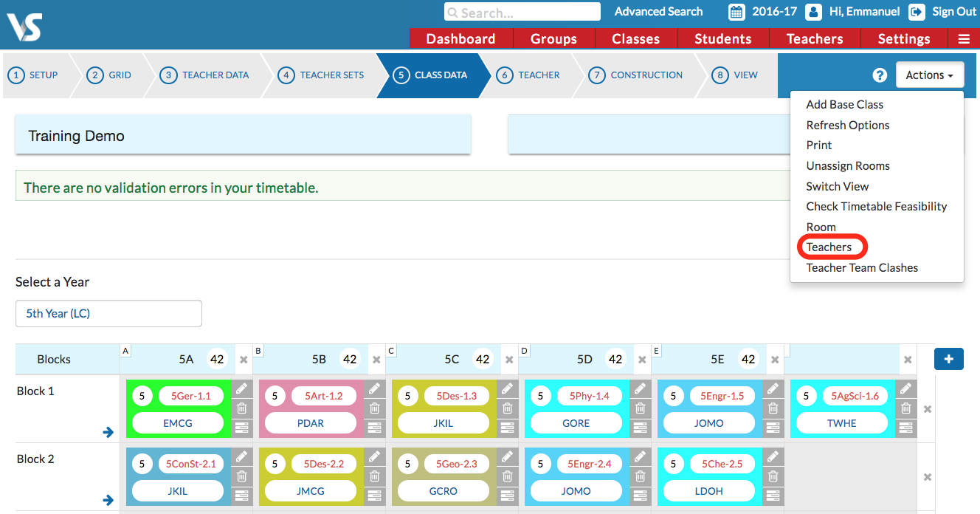Click the Advanced Search link
This screenshot has height=514, width=980.
[x=658, y=12]
